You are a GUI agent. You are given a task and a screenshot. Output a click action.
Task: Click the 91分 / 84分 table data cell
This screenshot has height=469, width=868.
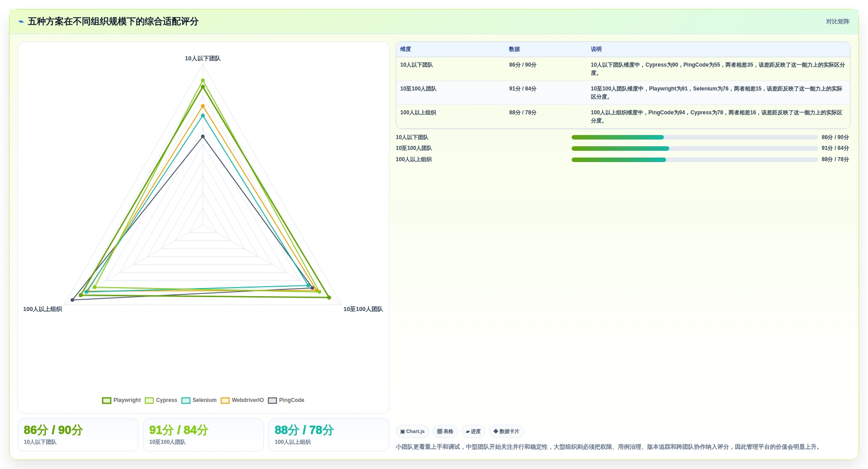[546, 93]
